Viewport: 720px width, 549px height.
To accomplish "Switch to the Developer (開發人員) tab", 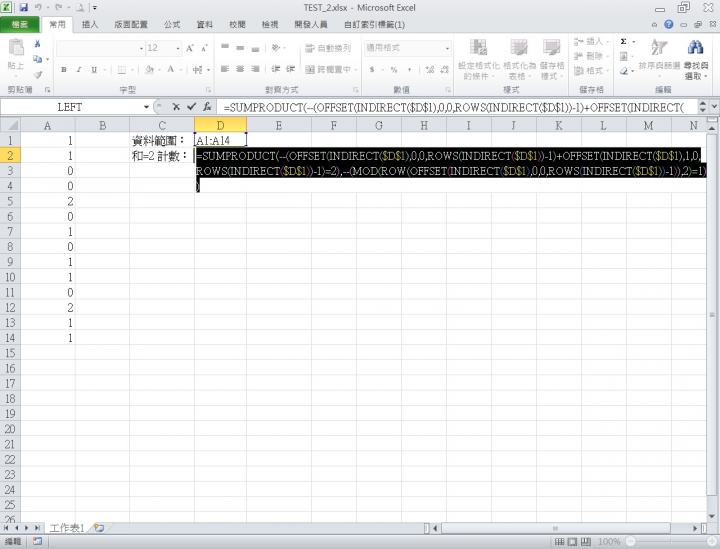I will pos(311,25).
